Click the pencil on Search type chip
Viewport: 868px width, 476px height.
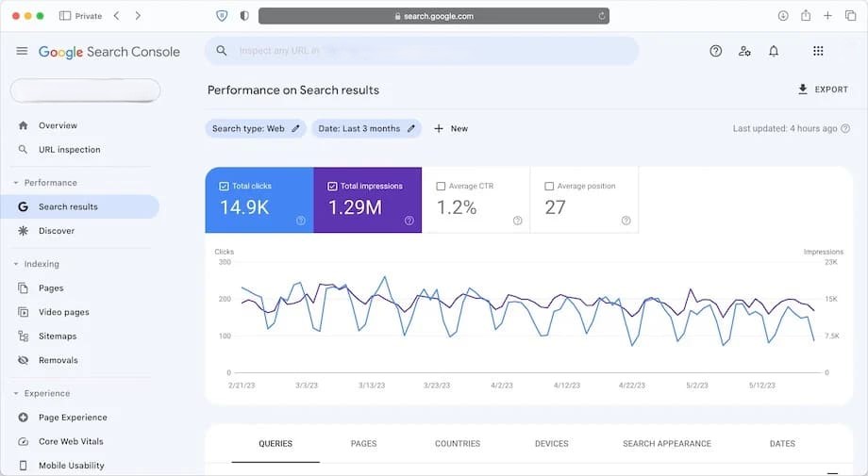(295, 129)
